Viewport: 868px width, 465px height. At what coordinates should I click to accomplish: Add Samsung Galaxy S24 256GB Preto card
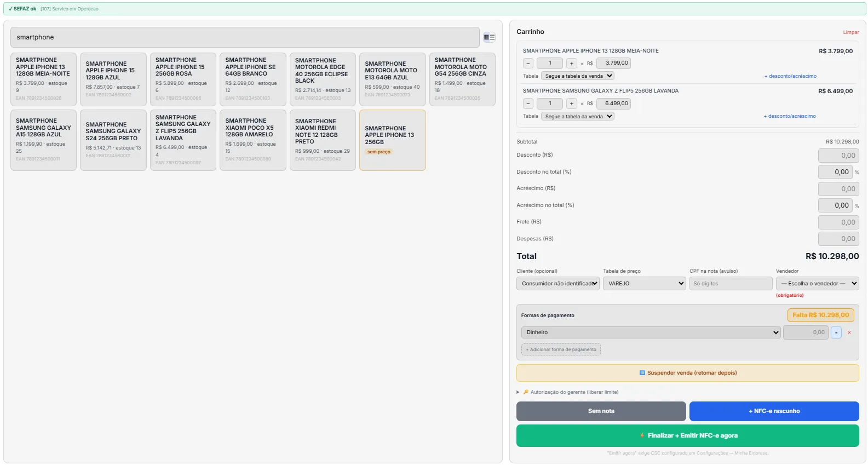point(113,140)
